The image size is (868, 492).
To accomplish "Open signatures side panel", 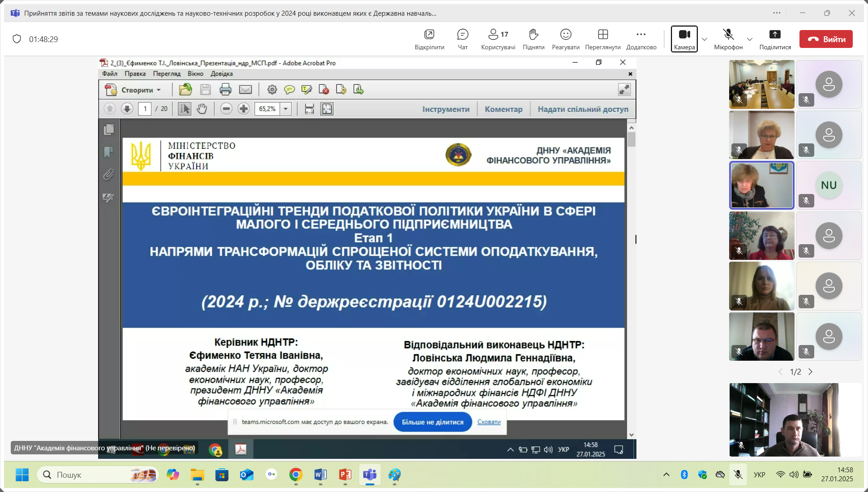I will (x=109, y=198).
